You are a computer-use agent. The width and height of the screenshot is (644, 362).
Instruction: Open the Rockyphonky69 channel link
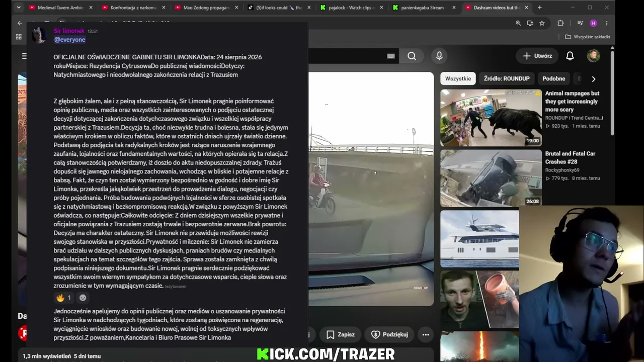tap(562, 170)
